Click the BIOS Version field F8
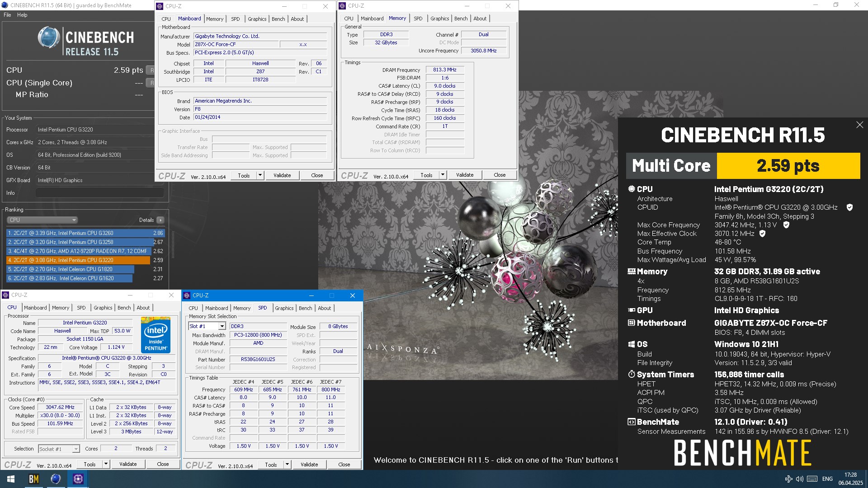This screenshot has width=868, height=488. tap(260, 109)
